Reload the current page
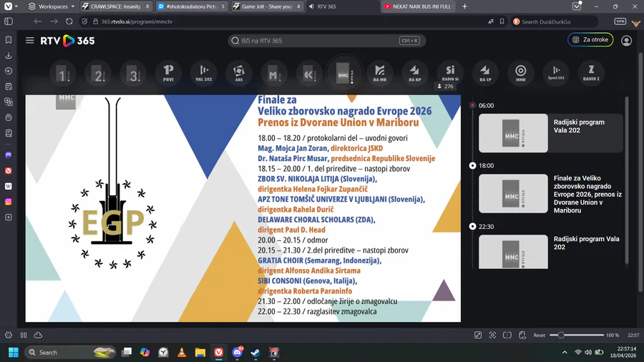Screen dimensions: 644x362 69,21
